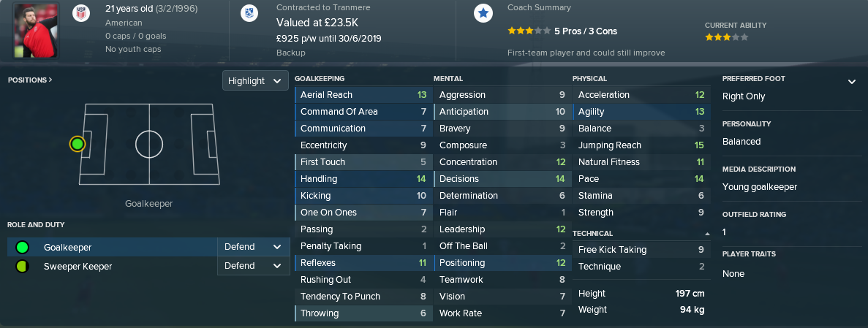Image resolution: width=868 pixels, height=328 pixels.
Task: Open the Goalkeeper duty Defend dropdown
Action: [254, 247]
